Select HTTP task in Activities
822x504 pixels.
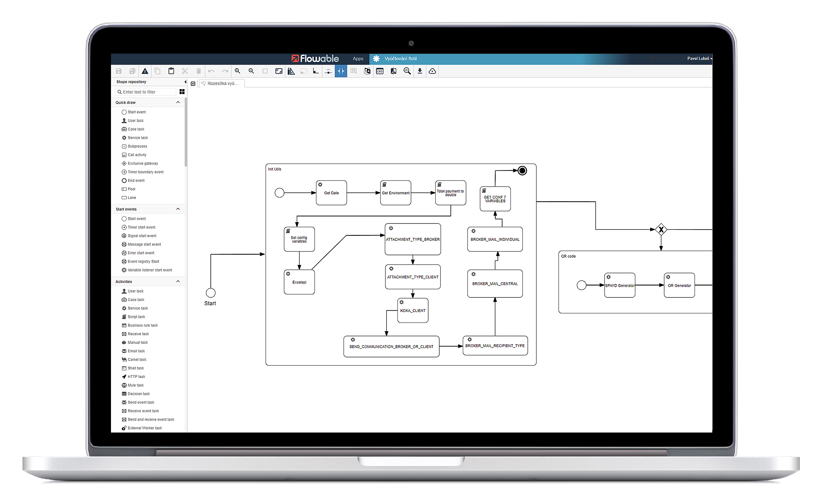pos(134,377)
